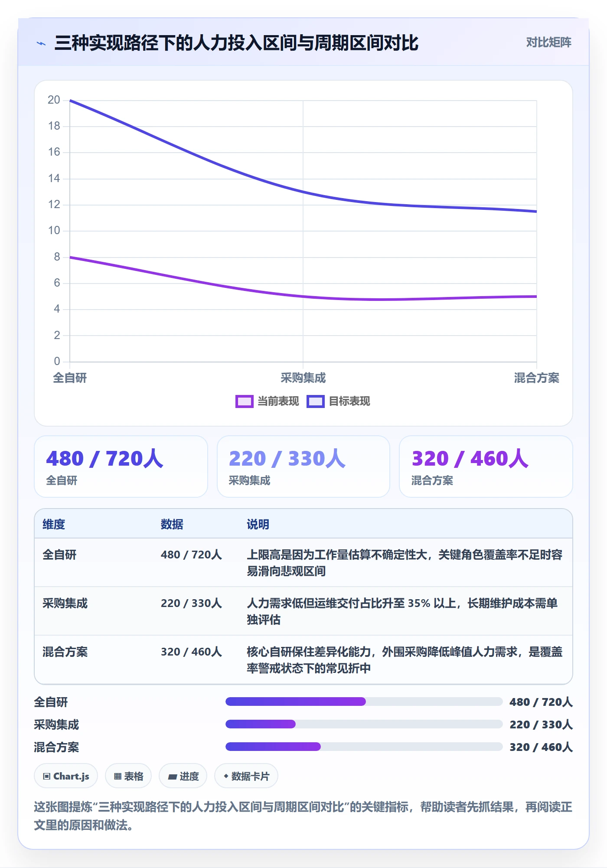Click the chart title heading text
This screenshot has width=607, height=868.
pos(236,43)
